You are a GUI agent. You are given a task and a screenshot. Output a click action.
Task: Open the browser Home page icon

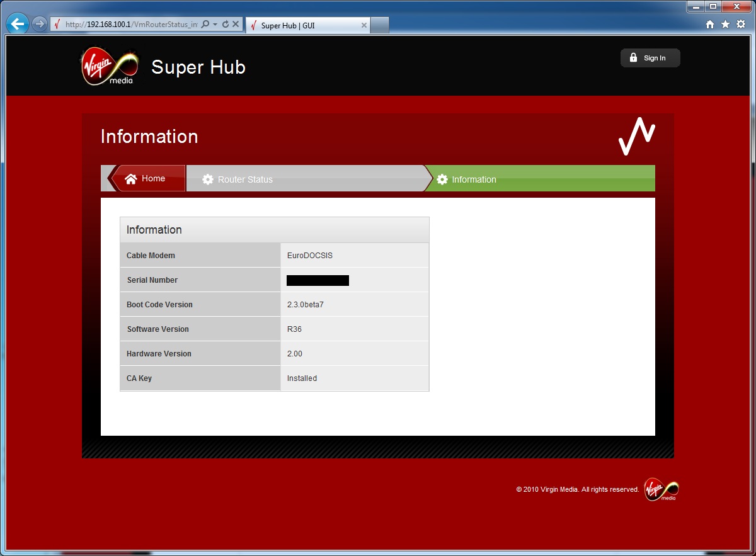[710, 25]
